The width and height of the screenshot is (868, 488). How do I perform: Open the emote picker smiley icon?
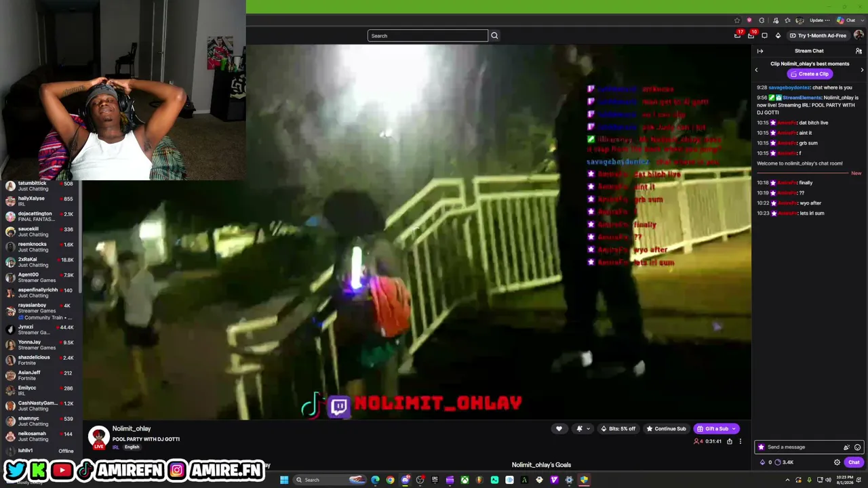[x=857, y=447]
